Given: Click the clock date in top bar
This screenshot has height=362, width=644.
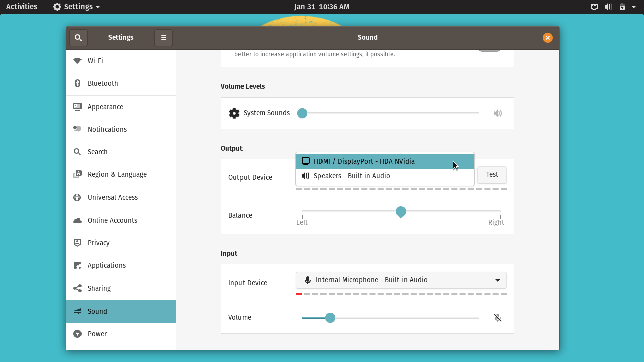Looking at the screenshot, I should click(322, 7).
